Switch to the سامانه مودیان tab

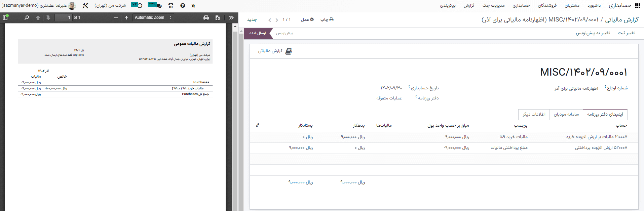[x=566, y=114]
